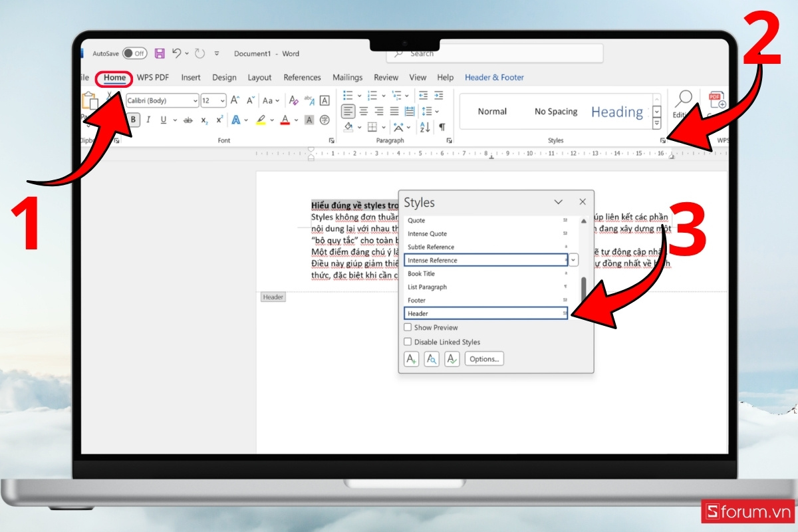The width and height of the screenshot is (798, 532).
Task: Increase paragraph indent
Action: click(438, 96)
